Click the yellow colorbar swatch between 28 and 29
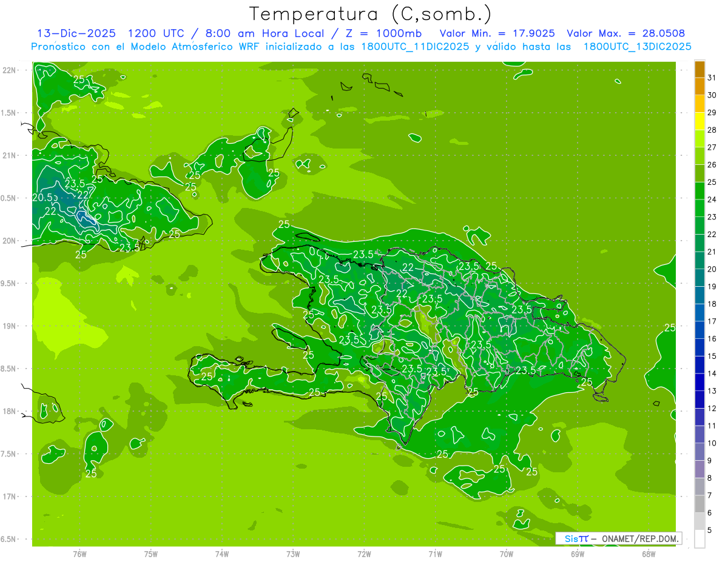 pyautogui.click(x=699, y=121)
